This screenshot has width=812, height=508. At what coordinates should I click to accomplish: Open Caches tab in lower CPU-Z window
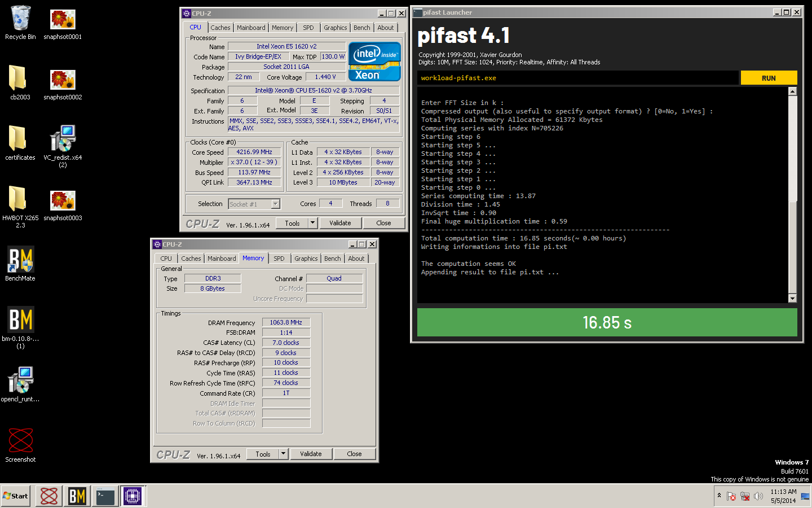[x=191, y=259]
